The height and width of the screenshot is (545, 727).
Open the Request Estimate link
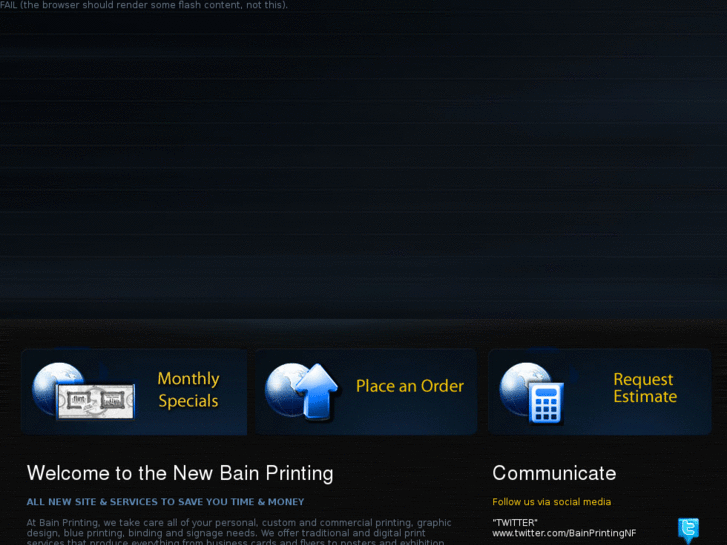click(x=645, y=388)
